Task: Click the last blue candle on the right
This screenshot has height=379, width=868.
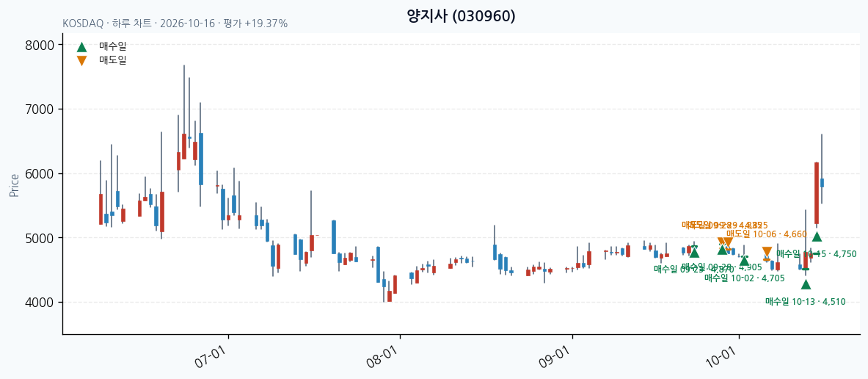Action: click(822, 183)
